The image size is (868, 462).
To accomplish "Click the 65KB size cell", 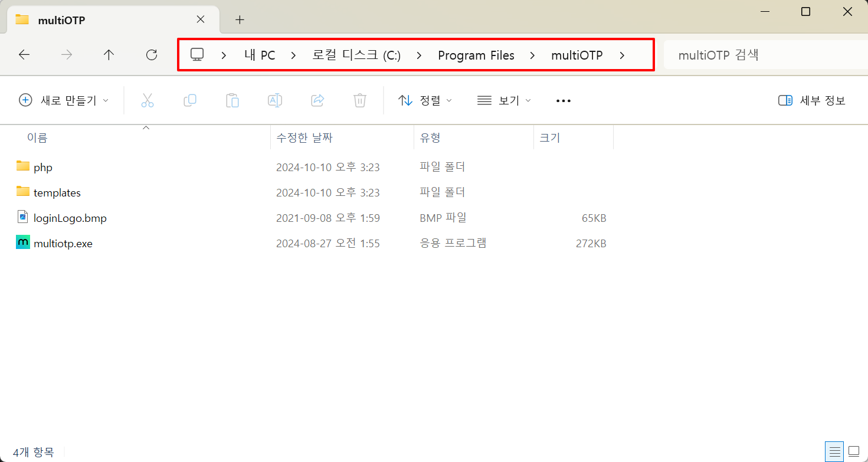I will click(594, 218).
